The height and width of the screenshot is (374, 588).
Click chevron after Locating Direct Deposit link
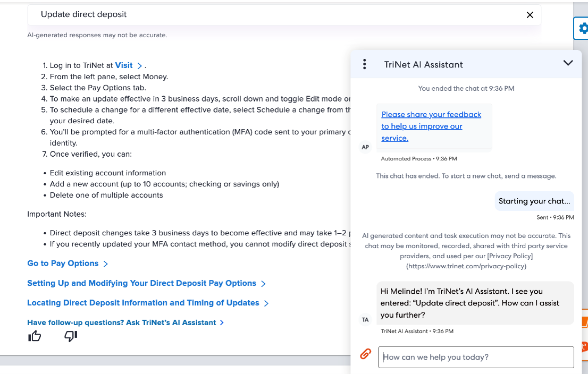[266, 303]
